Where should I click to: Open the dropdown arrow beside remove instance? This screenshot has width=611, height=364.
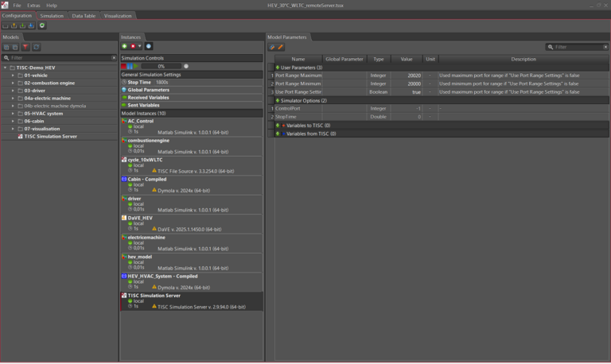pos(140,47)
